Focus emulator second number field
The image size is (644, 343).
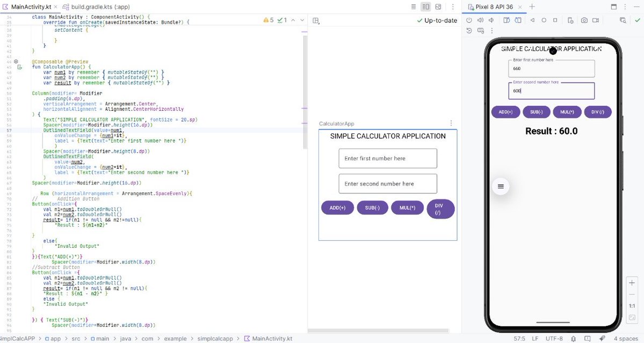click(551, 91)
